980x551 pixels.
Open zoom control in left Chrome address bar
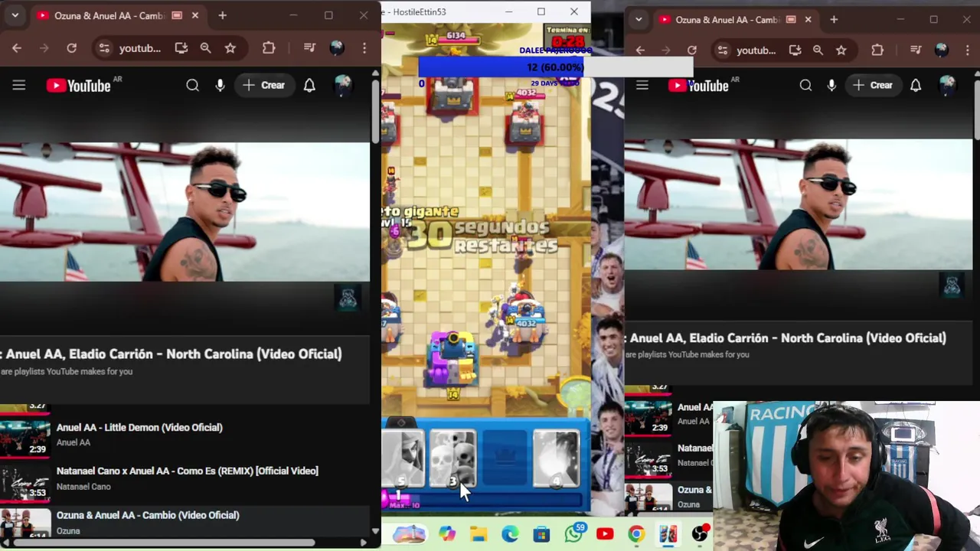(205, 48)
